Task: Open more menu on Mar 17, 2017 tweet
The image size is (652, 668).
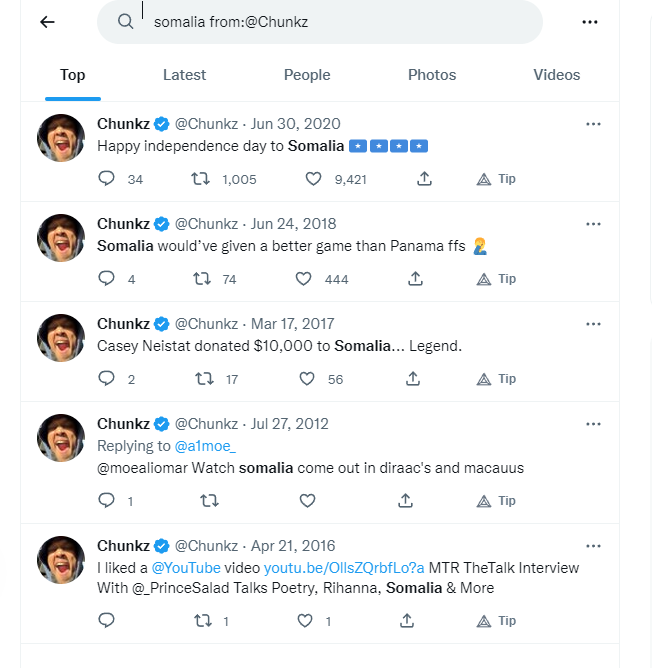Action: (593, 324)
